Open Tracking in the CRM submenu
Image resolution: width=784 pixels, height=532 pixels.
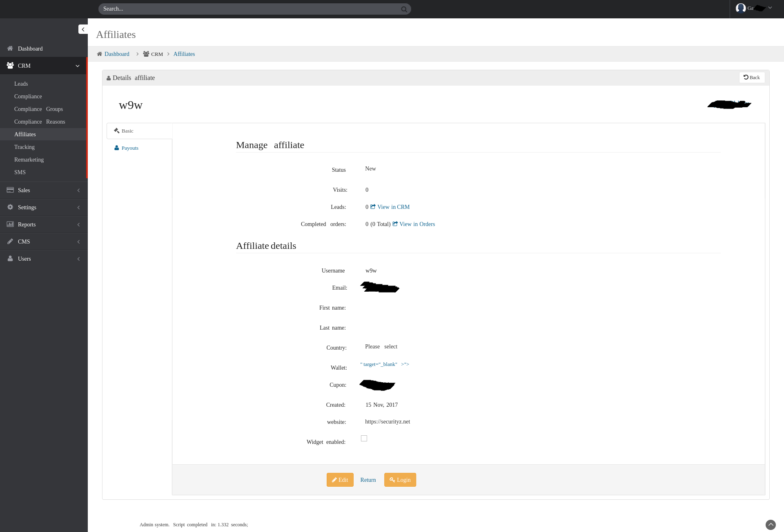coord(24,147)
